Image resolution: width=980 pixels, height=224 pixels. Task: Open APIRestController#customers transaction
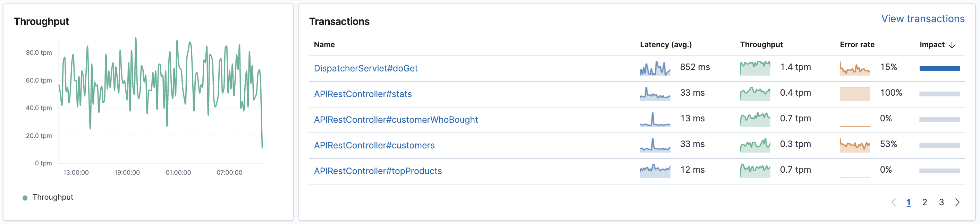click(x=374, y=145)
